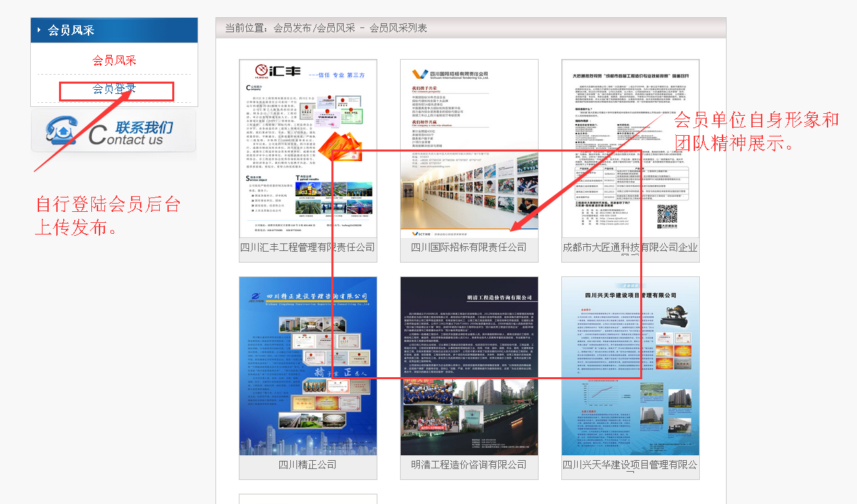Open the 四川兴天华建设项目管理 poster thumbnail
This screenshot has width=857, height=504.
631,366
